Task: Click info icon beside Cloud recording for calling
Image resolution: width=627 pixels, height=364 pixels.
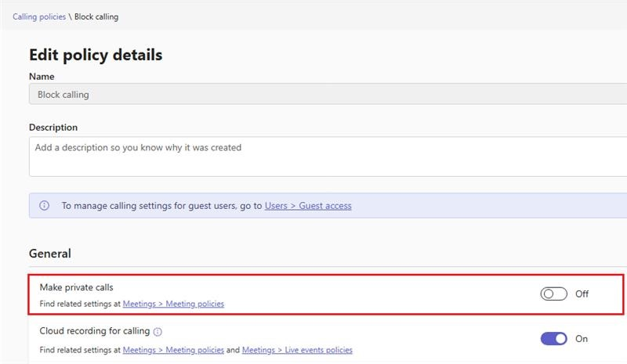Action: tap(158, 332)
